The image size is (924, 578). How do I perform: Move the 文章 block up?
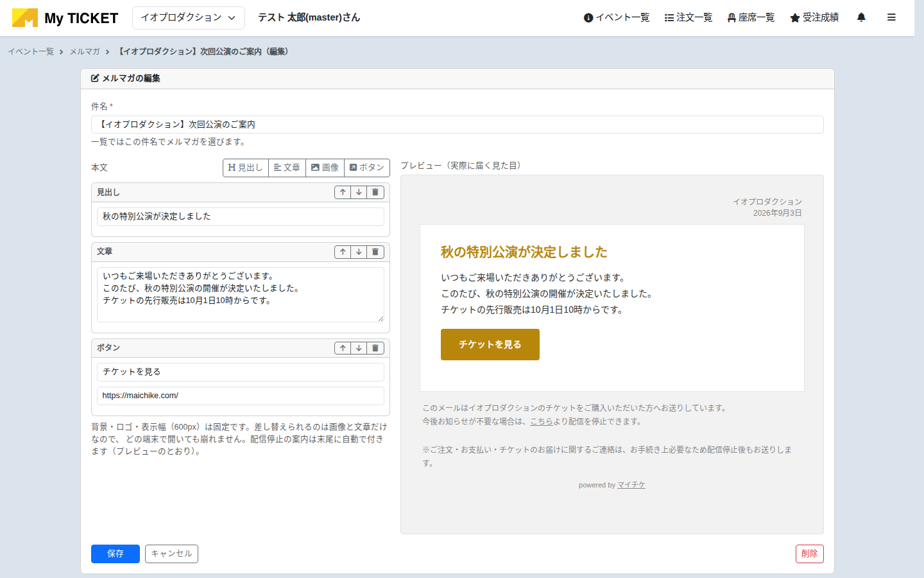click(x=343, y=252)
